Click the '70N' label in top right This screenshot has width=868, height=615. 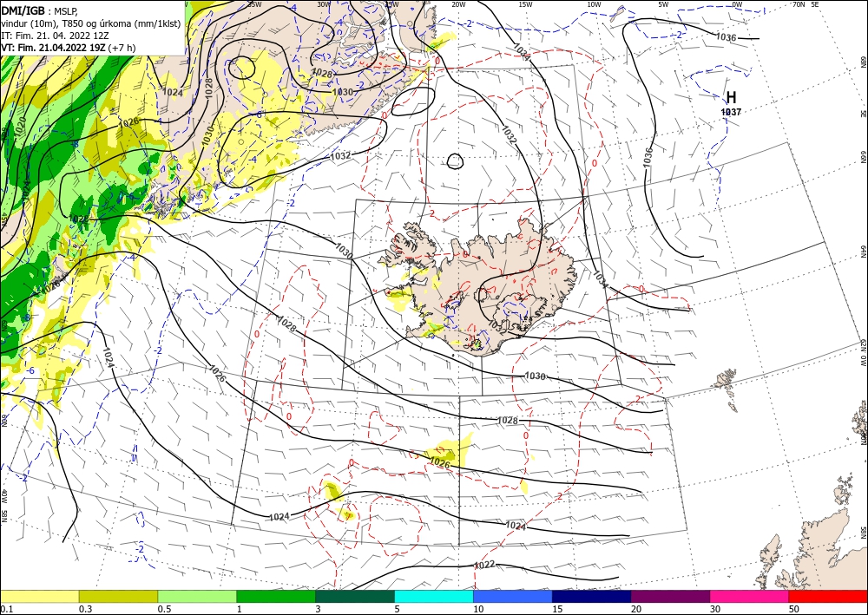point(799,4)
